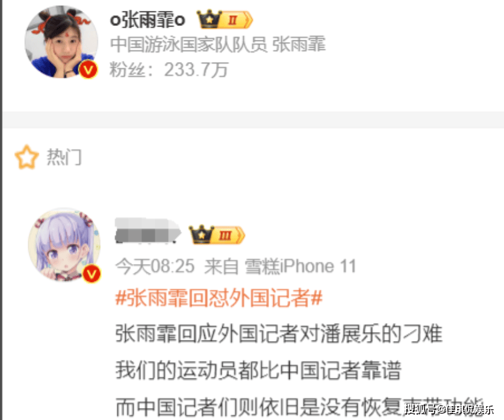This screenshot has height=420, width=504.
Task: Click the 搜狐号 watermark at bottom right
Action: click(449, 409)
